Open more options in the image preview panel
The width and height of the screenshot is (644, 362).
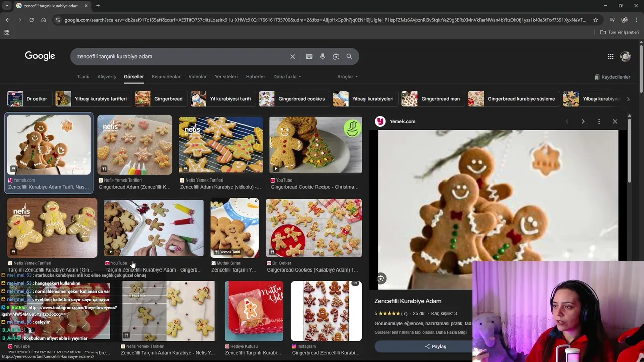tap(599, 121)
